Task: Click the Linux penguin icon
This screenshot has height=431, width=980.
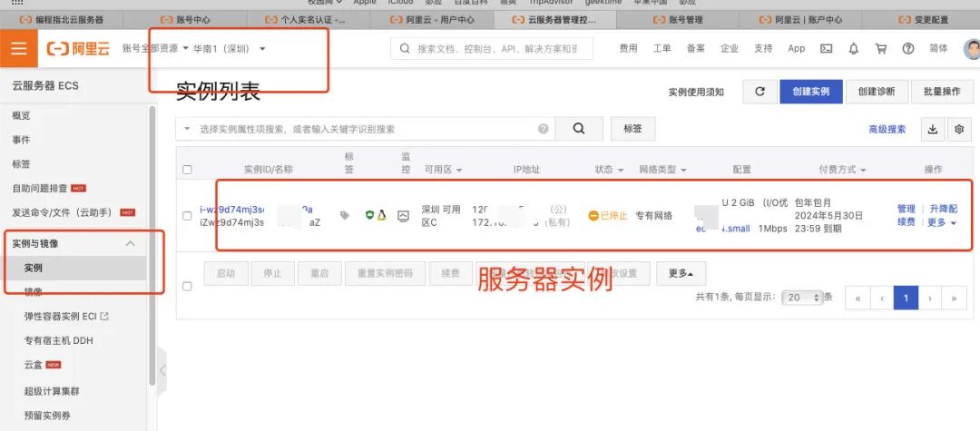Action: (381, 216)
